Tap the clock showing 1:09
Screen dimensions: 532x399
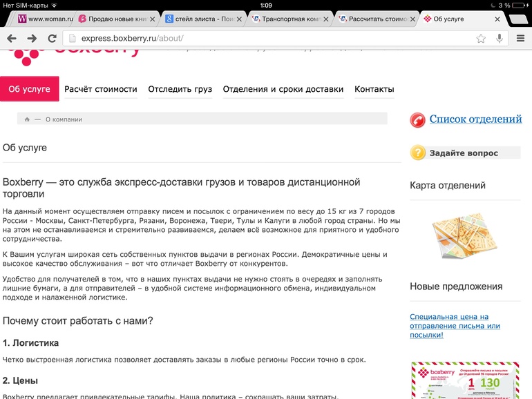click(266, 6)
